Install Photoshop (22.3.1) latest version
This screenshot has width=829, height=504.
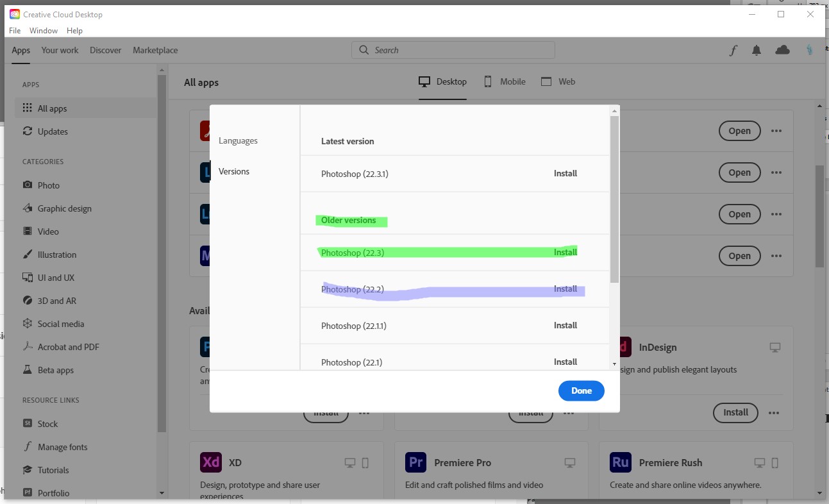(565, 173)
